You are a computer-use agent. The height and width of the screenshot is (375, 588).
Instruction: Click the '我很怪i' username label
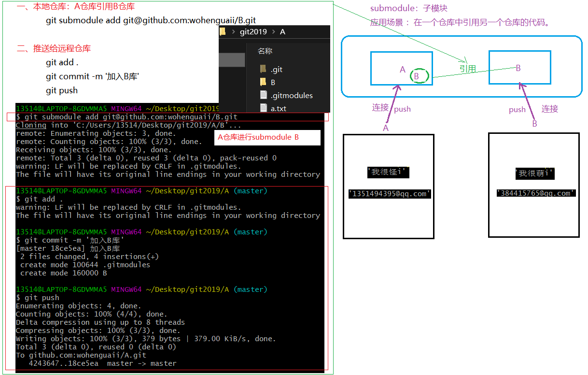tap(388, 172)
